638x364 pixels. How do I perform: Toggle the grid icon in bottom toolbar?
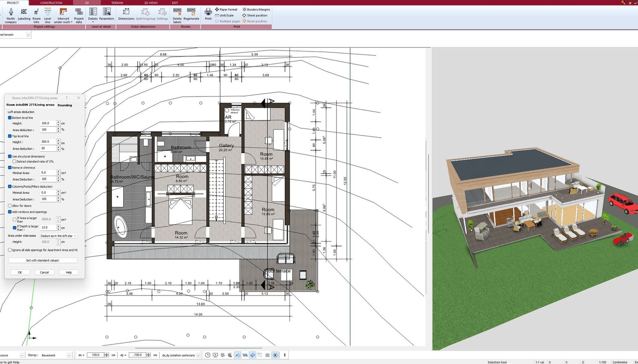coord(268,355)
